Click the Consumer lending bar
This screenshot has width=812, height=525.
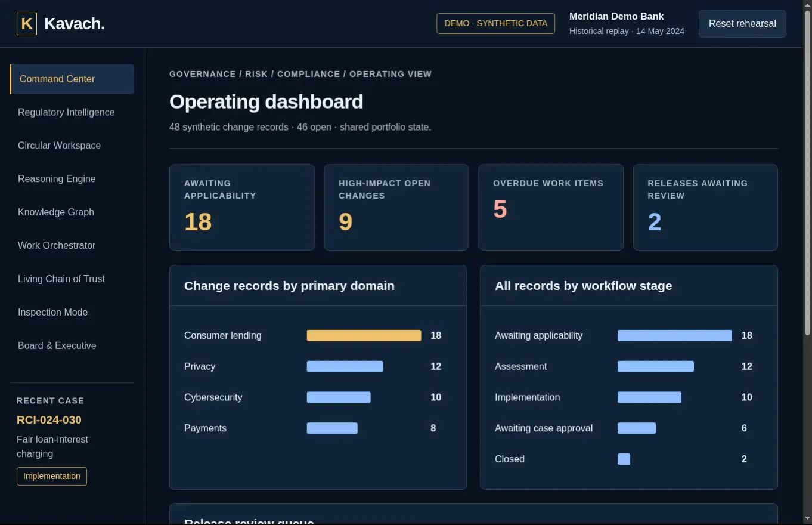tap(364, 336)
